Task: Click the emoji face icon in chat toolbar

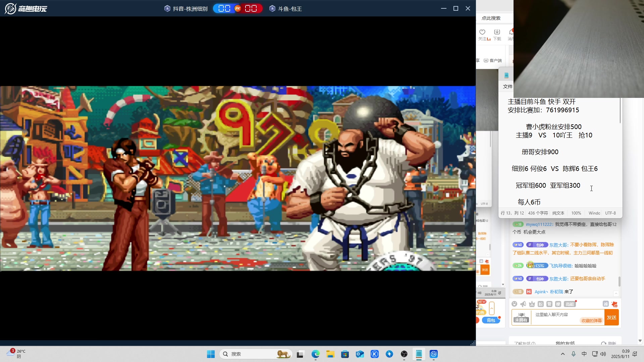Action: [514, 304]
